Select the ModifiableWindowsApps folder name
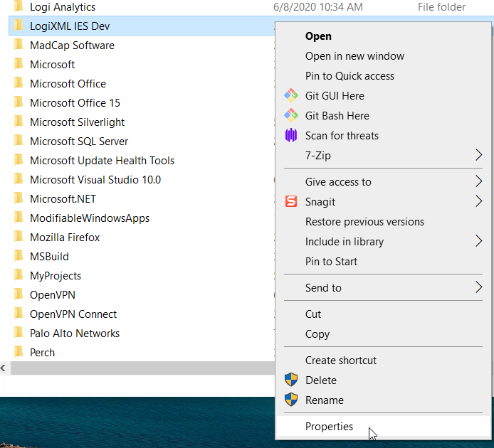Viewport: 494px width, 448px height. click(x=90, y=218)
